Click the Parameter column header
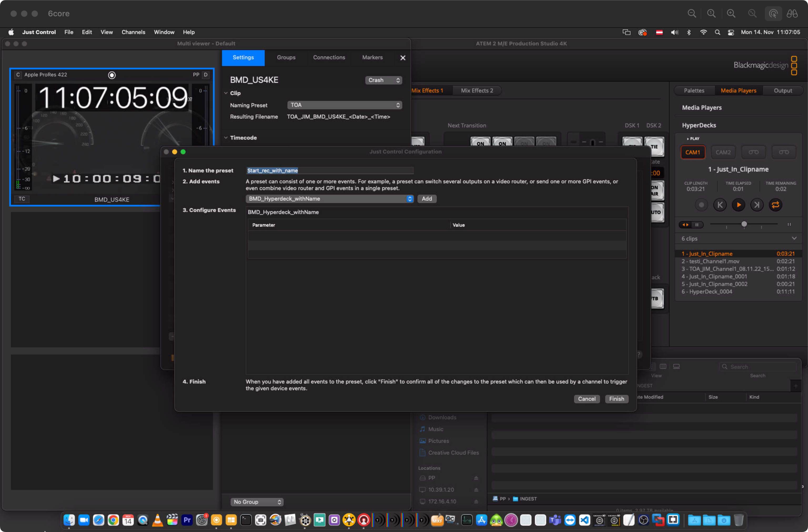 [x=349, y=225]
